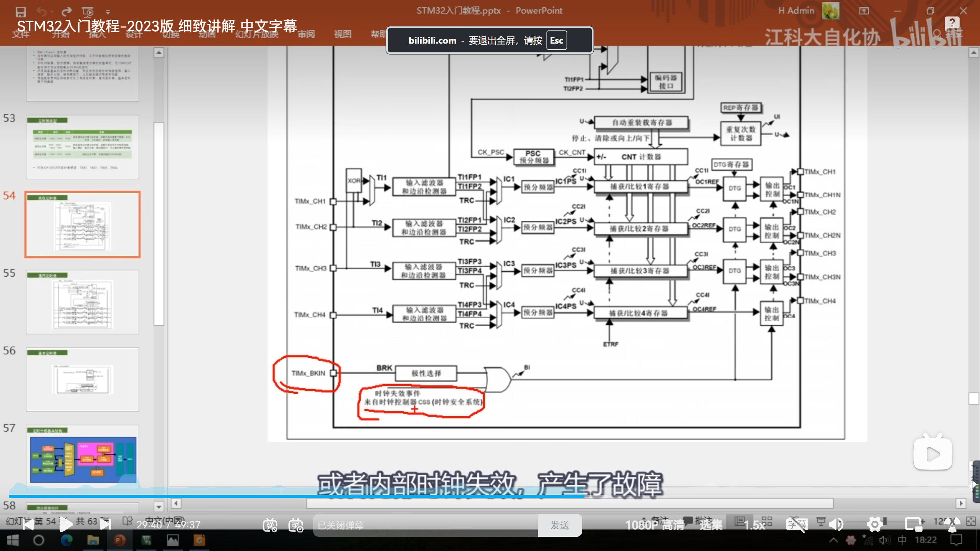This screenshot has height=551, width=980.
Task: Open Microsoft Edge from the taskbar
Action: 67,540
